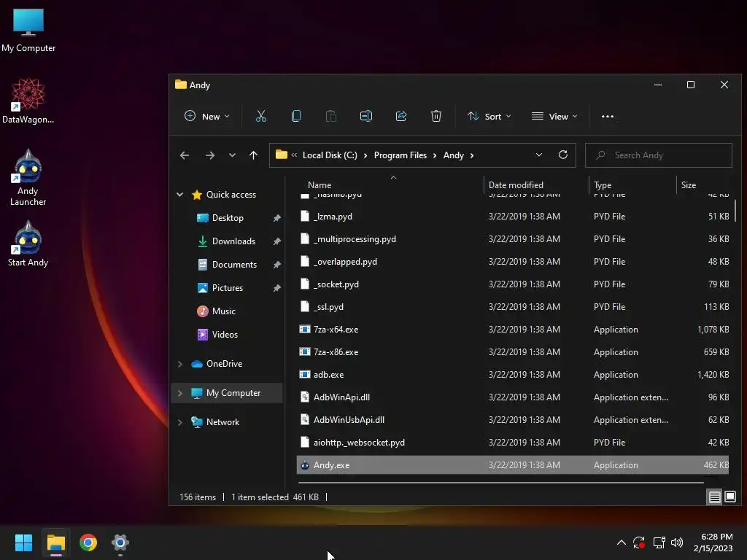Select file _socket.pyd
Viewport: 747px width, 560px height.
pyautogui.click(x=513, y=284)
